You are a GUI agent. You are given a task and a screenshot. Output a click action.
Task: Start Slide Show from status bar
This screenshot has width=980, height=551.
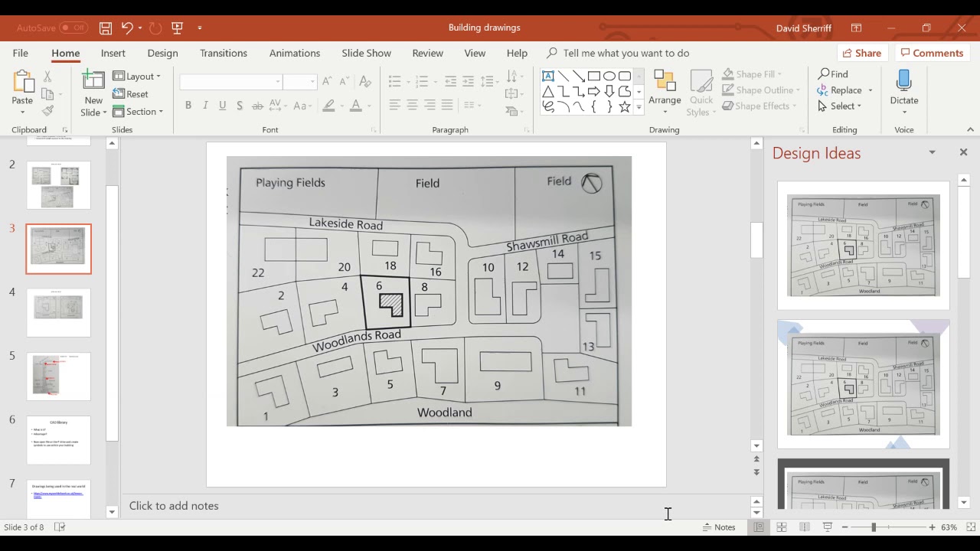click(828, 527)
